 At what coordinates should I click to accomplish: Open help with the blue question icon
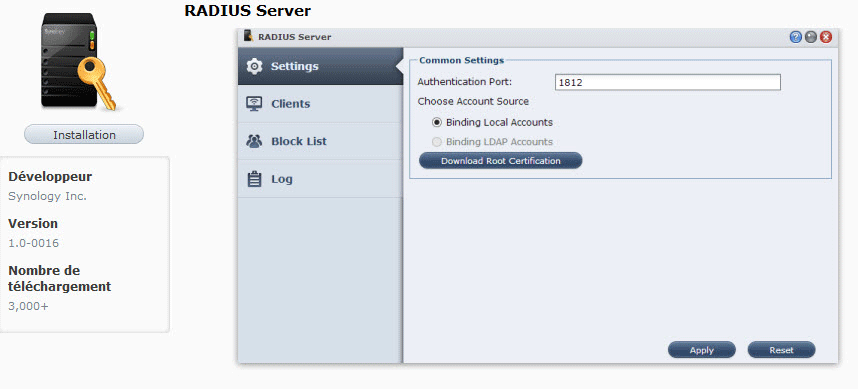pyautogui.click(x=796, y=37)
